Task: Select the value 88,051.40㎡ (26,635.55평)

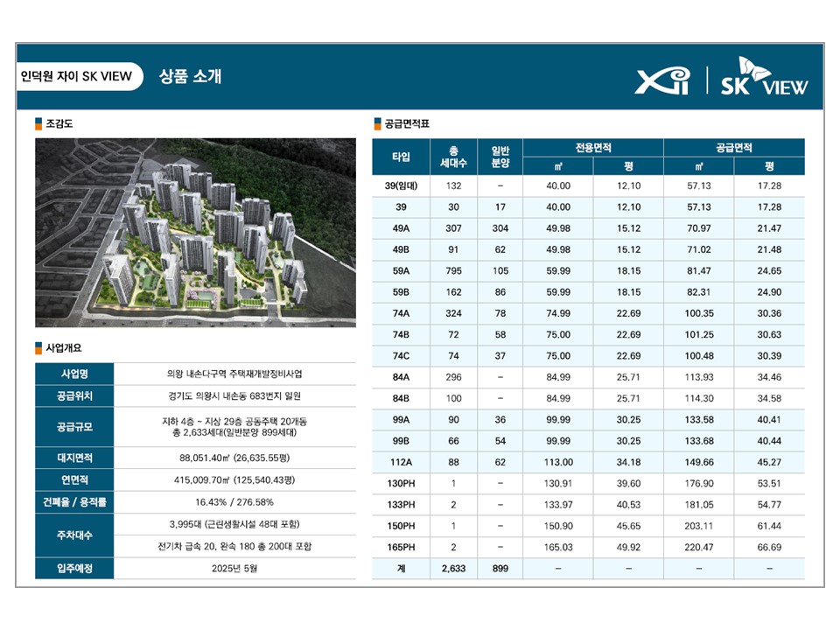Action: click(x=234, y=458)
